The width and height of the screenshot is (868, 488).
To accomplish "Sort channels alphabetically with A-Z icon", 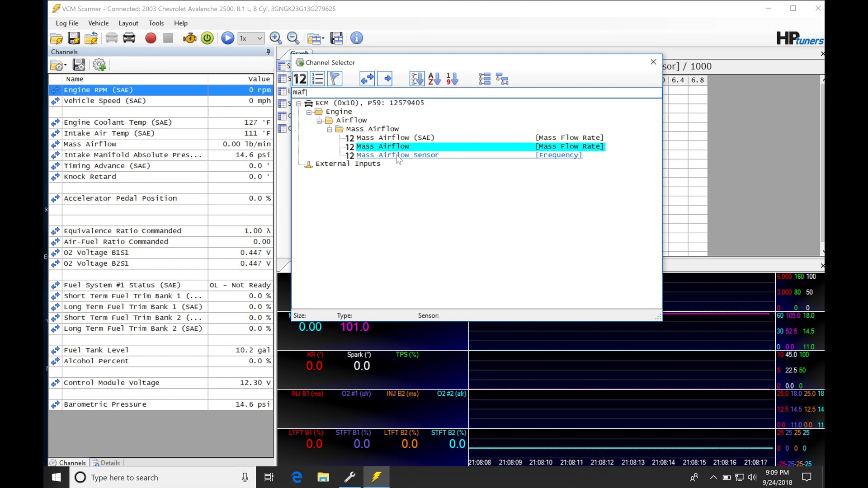I will (434, 79).
